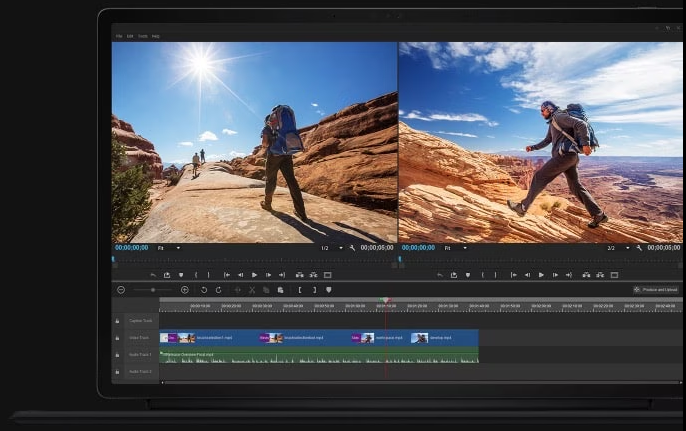Viewport: 686px width, 431px height.
Task: Toggle lock on the Caption Track
Action: [117, 321]
